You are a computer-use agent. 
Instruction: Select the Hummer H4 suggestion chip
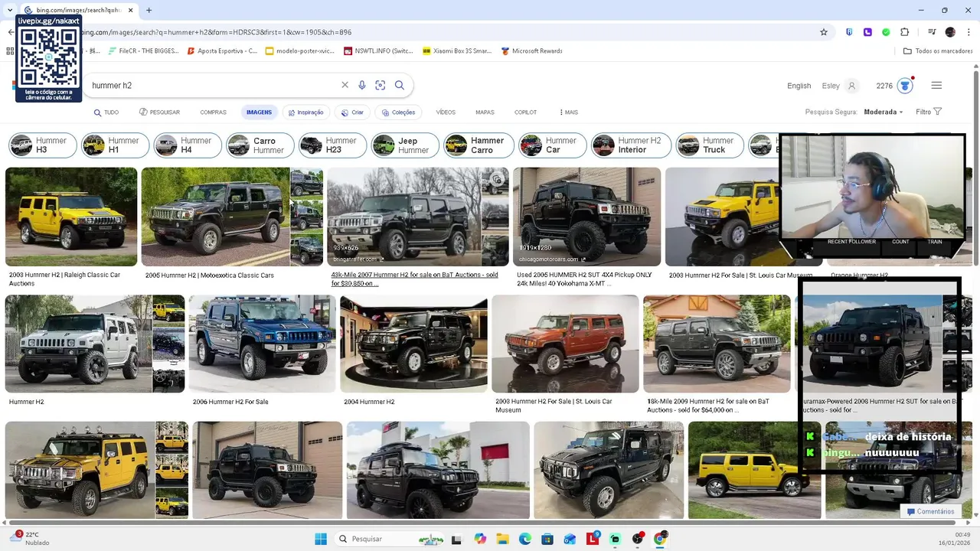188,145
